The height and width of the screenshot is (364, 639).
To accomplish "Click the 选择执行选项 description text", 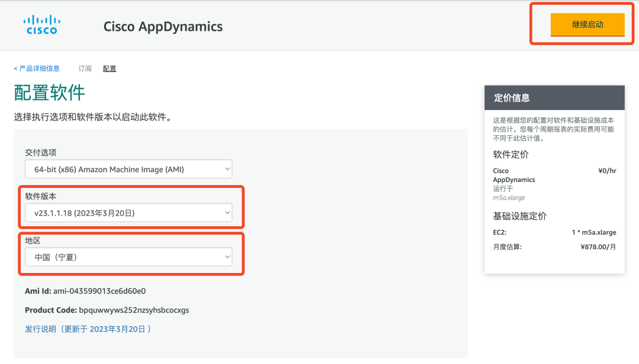I will (x=92, y=117).
